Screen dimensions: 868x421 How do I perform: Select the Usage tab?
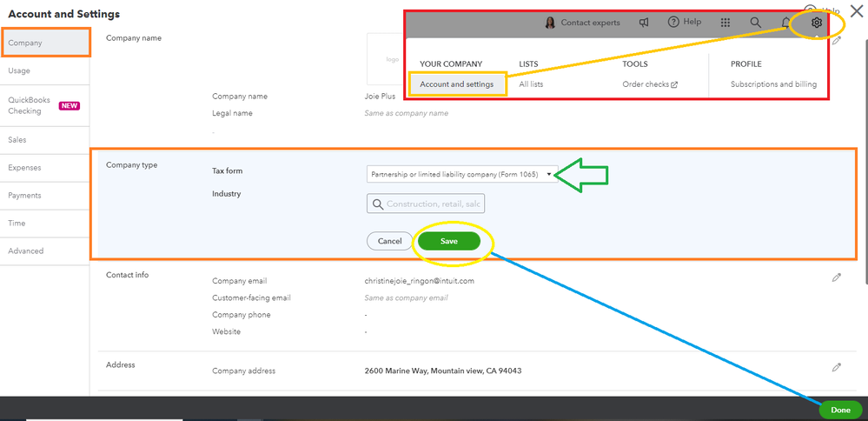pyautogui.click(x=45, y=71)
